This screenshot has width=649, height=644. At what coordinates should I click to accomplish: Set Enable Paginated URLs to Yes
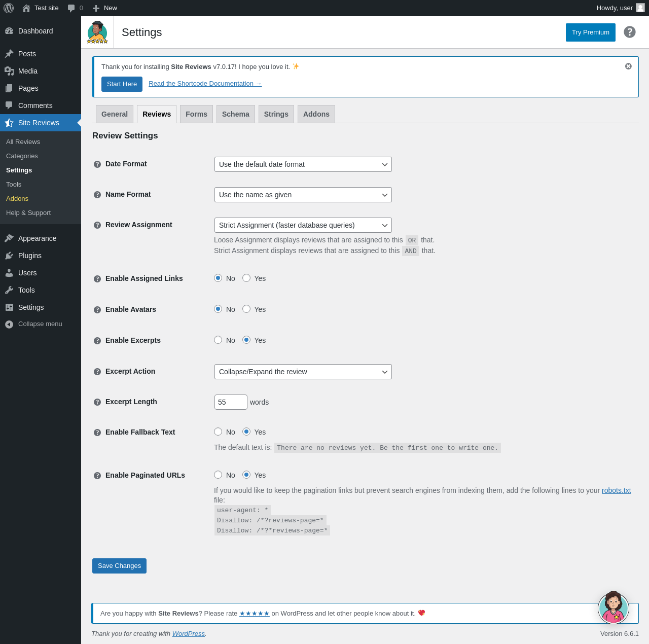[246, 475]
